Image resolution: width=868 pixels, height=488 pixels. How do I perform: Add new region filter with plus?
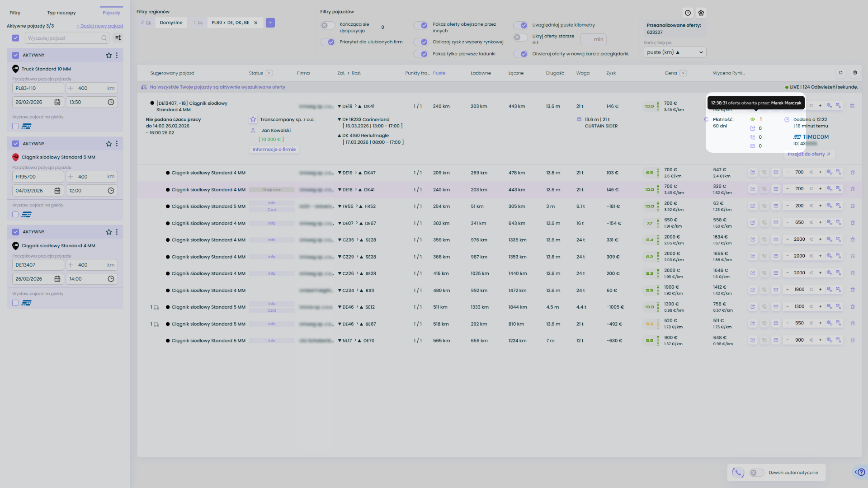(270, 23)
